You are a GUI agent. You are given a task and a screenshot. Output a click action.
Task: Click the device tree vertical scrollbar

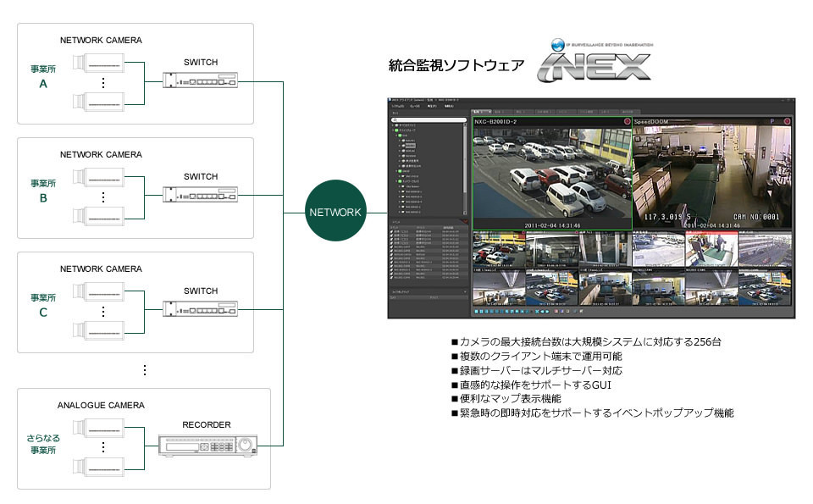465,169
